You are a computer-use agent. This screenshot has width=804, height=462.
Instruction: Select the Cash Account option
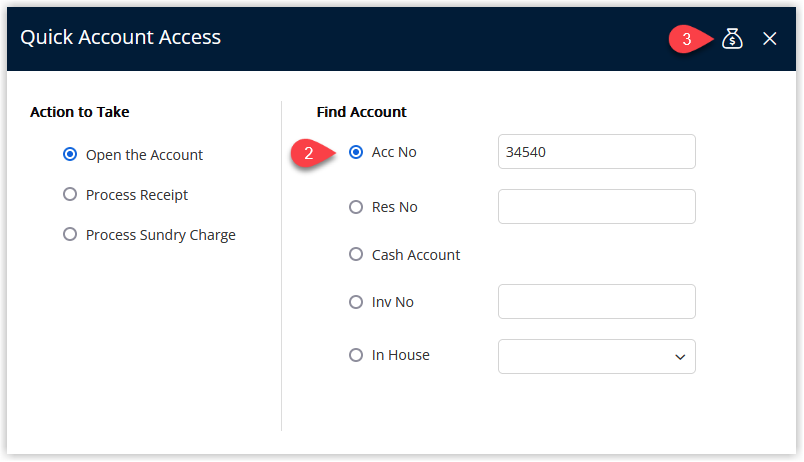(356, 254)
